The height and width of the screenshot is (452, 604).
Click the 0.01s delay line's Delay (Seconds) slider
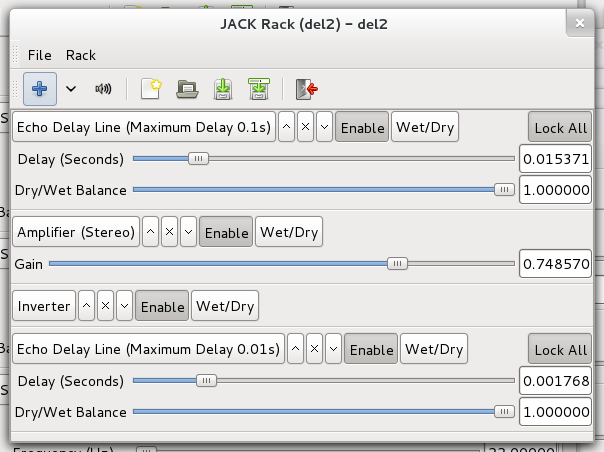pos(324,381)
